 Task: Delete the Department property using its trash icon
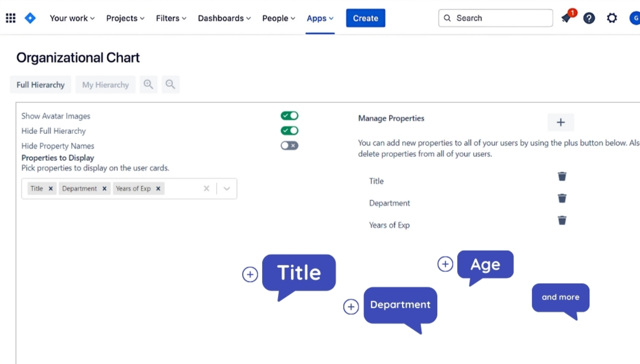(x=562, y=198)
